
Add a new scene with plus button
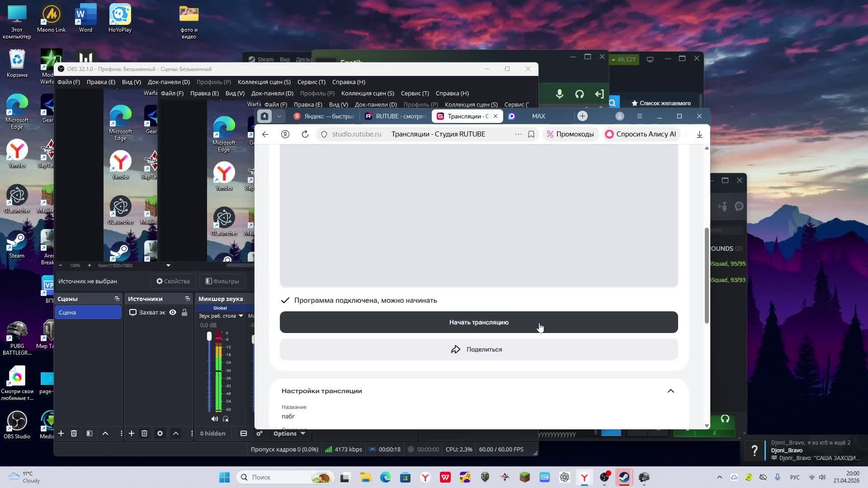pyautogui.click(x=61, y=433)
